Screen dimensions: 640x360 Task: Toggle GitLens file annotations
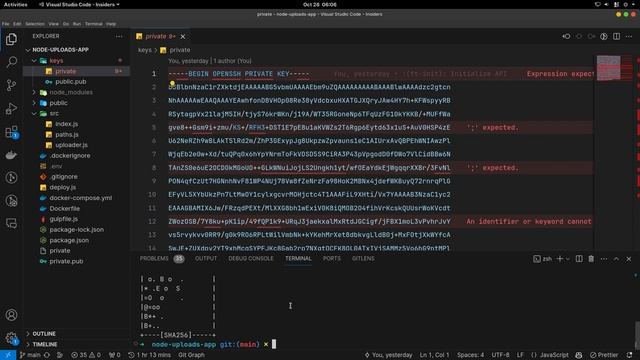click(604, 36)
